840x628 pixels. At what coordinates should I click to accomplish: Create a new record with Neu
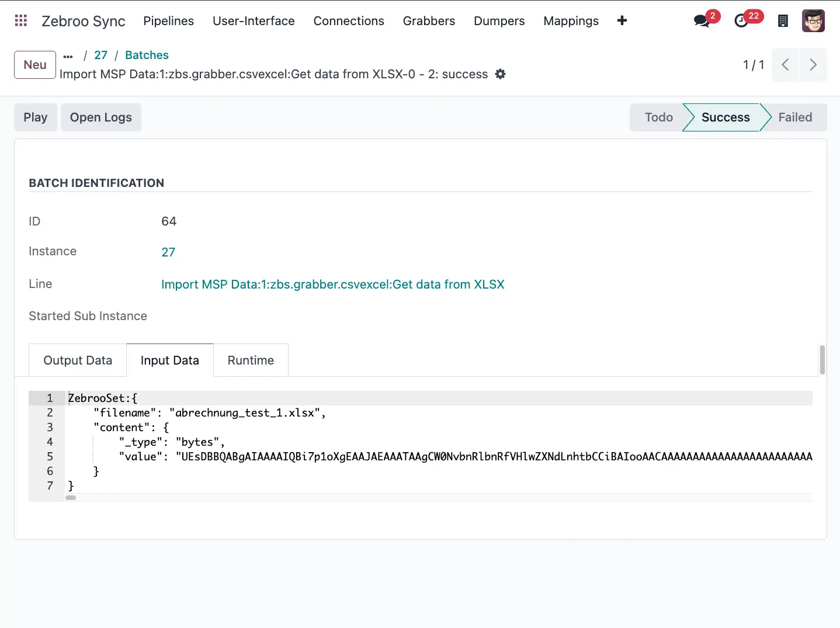click(35, 65)
